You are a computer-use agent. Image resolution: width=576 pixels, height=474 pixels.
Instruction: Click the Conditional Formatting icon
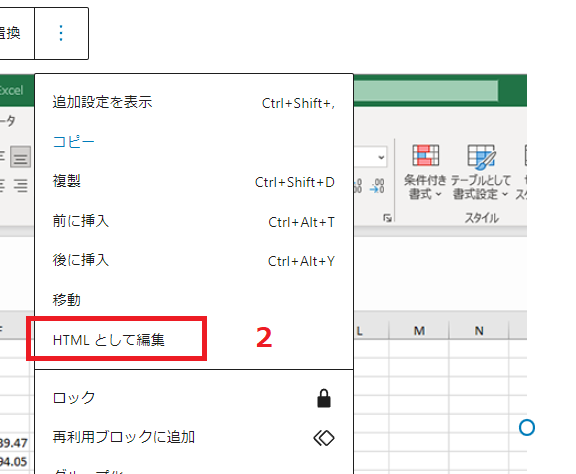[425, 155]
